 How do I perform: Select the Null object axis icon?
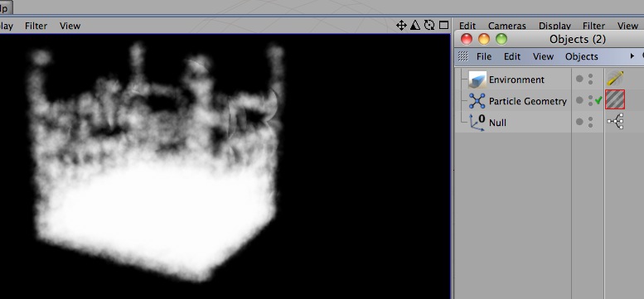[x=477, y=123]
